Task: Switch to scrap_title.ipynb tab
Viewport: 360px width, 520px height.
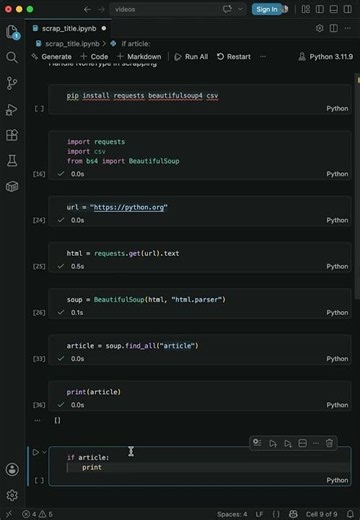Action: (x=69, y=28)
